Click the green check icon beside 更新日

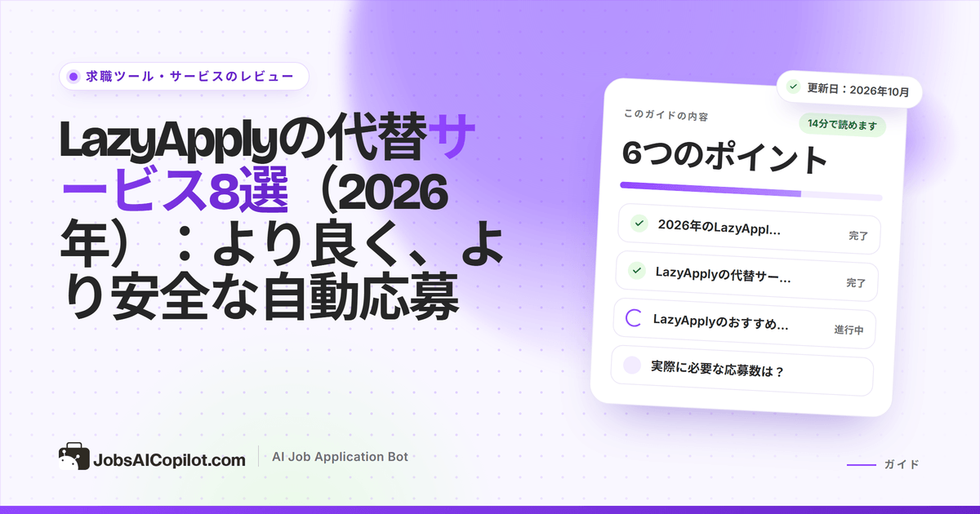point(793,86)
